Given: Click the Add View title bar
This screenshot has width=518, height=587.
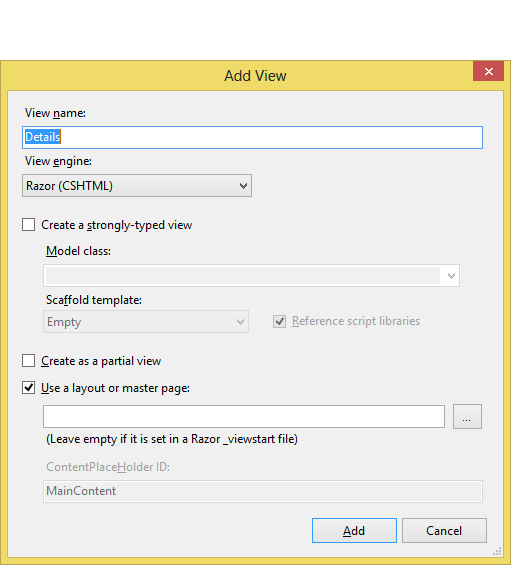Looking at the screenshot, I should [255, 76].
